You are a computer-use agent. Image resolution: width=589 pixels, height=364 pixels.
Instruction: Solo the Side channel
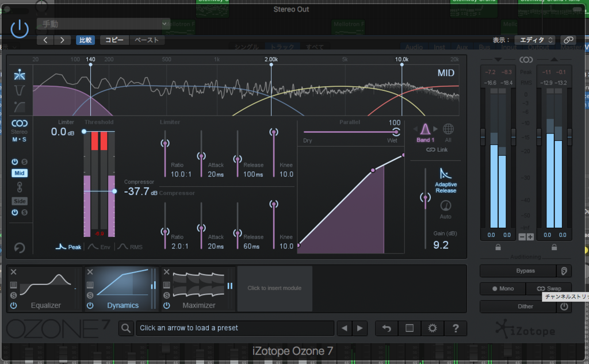click(24, 212)
